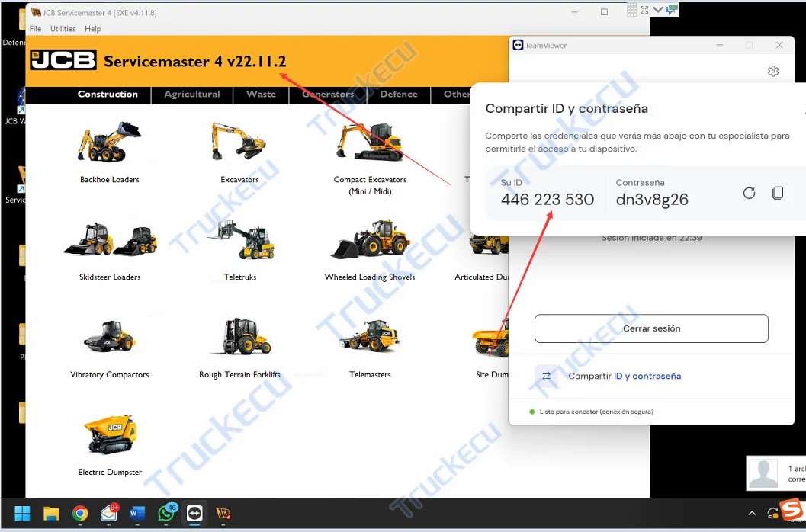Click Listo para conectar status text
The height and width of the screenshot is (532, 806).
point(596,412)
